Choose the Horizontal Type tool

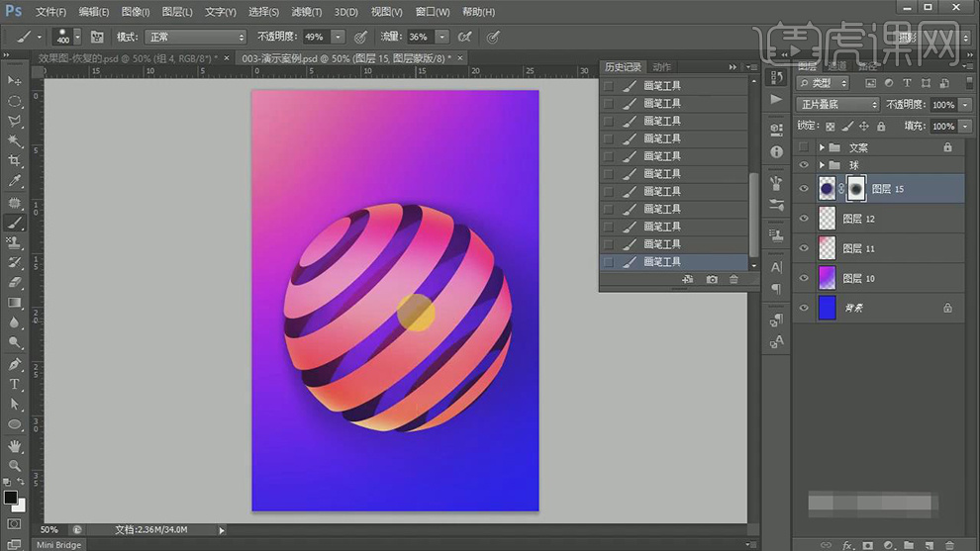[x=15, y=384]
